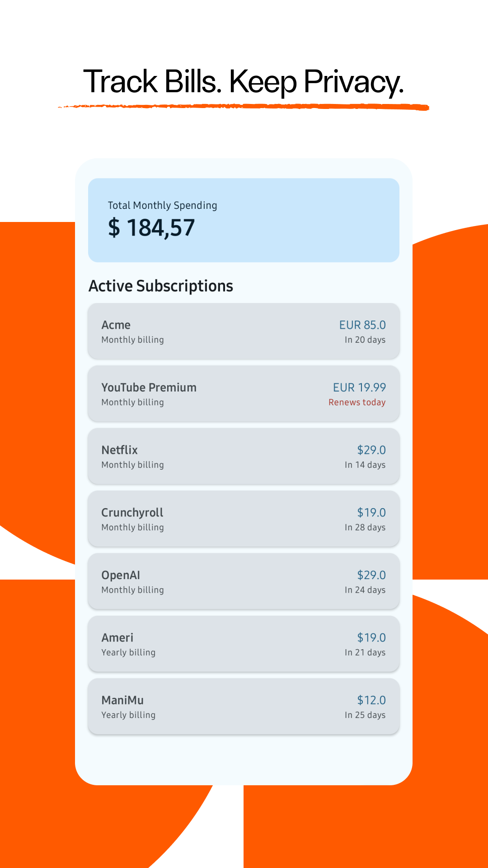Viewport: 488px width, 868px height.
Task: Tap the $12.0 price on ManiMu
Action: tap(371, 700)
